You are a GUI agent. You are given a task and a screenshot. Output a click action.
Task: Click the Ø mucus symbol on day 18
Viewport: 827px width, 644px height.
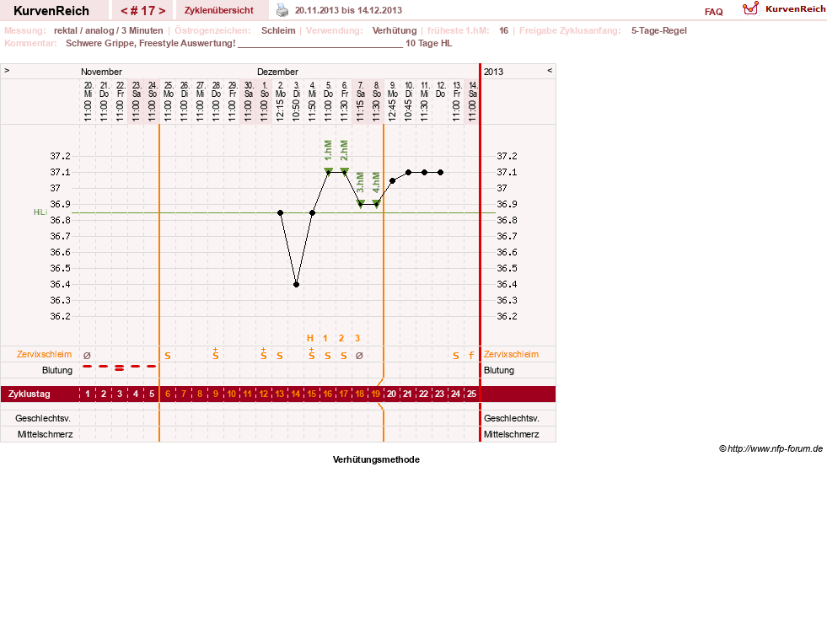coord(359,356)
